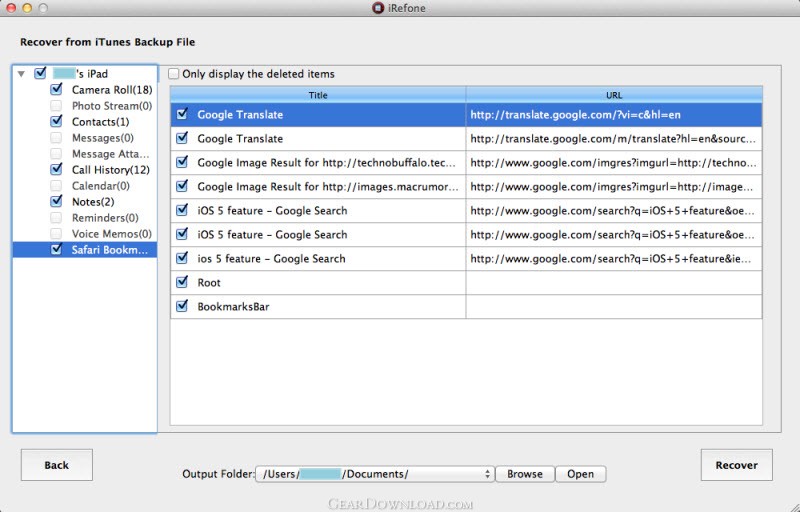Toggle Voice Memos(0) checkbox
Screen dimensions: 800x512
pos(56,234)
